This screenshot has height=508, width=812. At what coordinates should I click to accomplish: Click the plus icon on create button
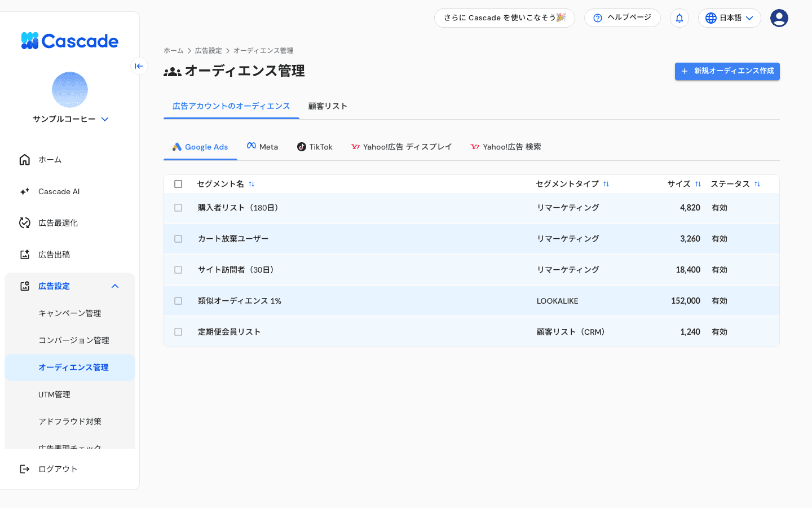pos(685,71)
